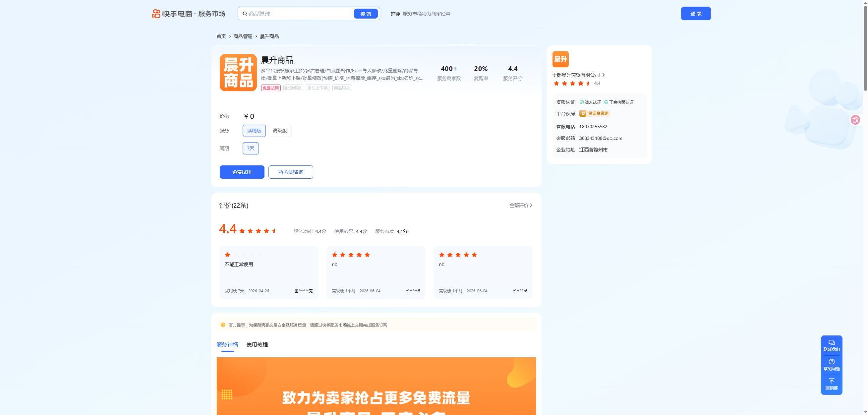Click the 搜索 button
Screen dimensions: 868x415
(366, 14)
